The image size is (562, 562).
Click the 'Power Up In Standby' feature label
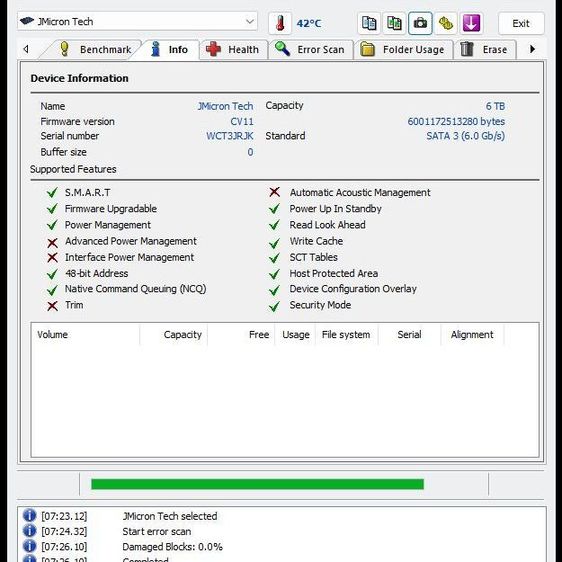(335, 209)
